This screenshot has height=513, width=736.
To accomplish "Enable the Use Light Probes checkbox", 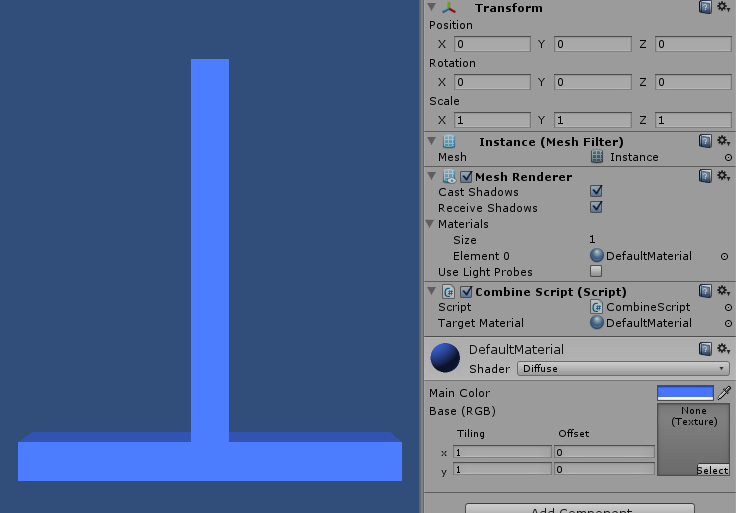I will pyautogui.click(x=596, y=271).
